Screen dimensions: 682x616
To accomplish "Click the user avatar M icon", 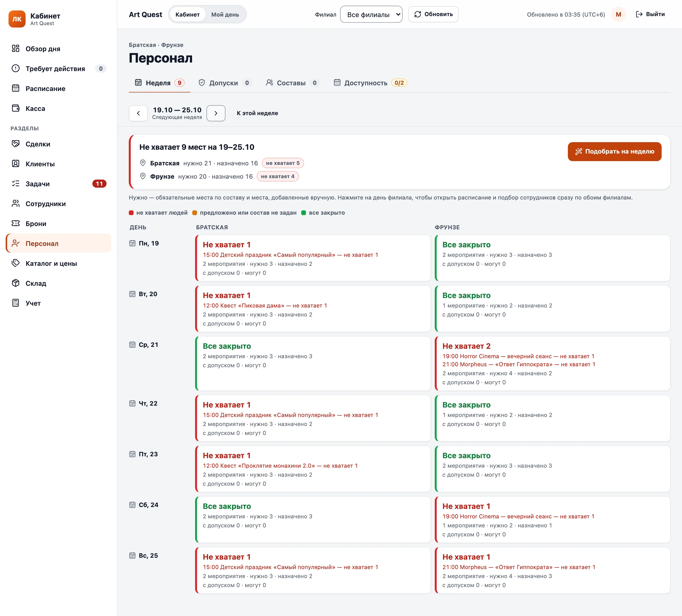I will click(x=618, y=14).
